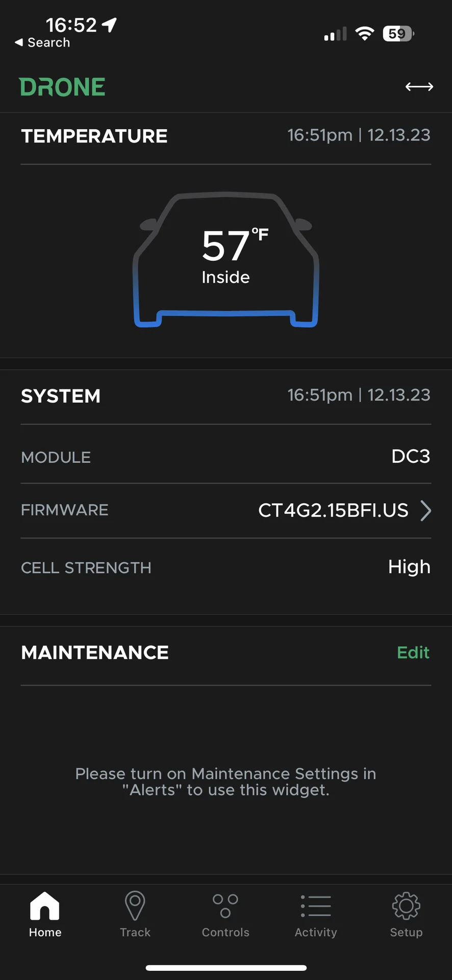Edit the Maintenance widget
Viewport: 452px width, 980px height.
[x=413, y=653]
